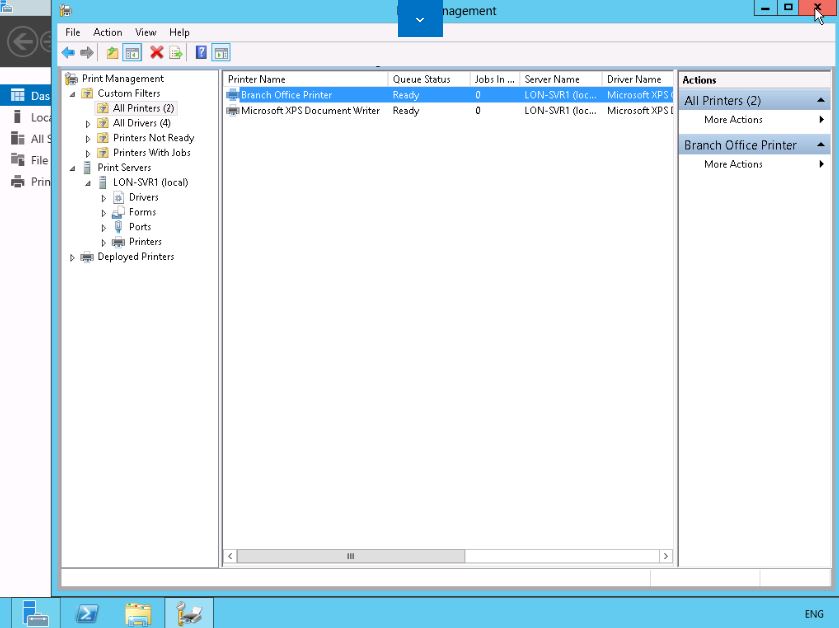Open More Actions under Branch Office Printer
Screen dimensions: 839x628
754,164
